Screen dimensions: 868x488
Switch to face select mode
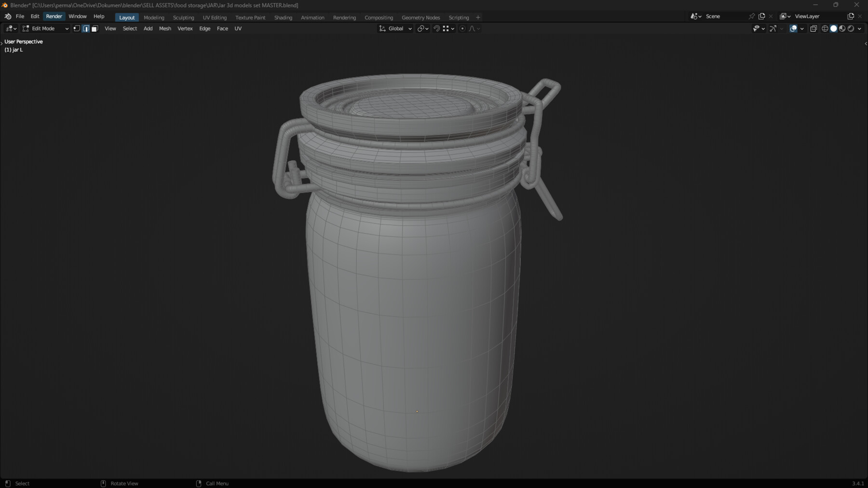point(95,28)
